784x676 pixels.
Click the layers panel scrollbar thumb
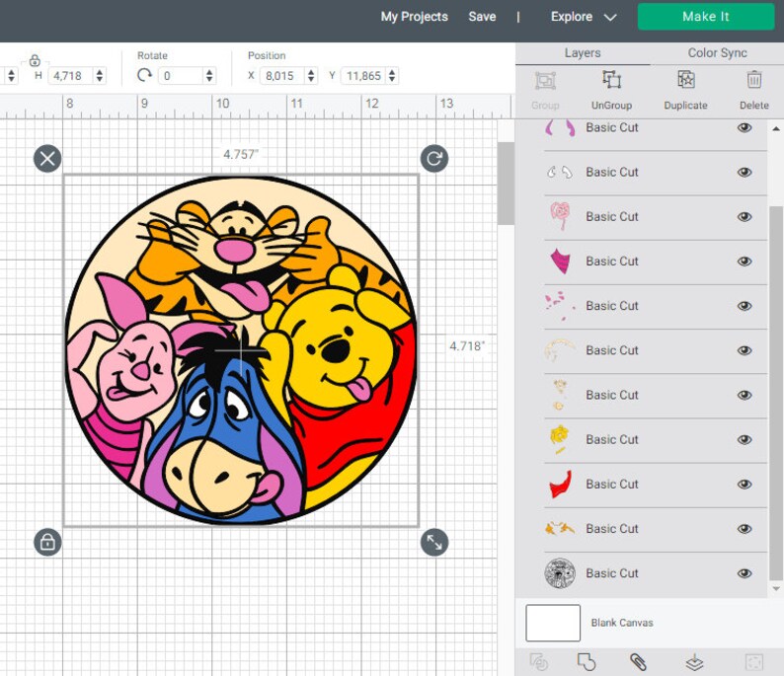click(x=776, y=394)
